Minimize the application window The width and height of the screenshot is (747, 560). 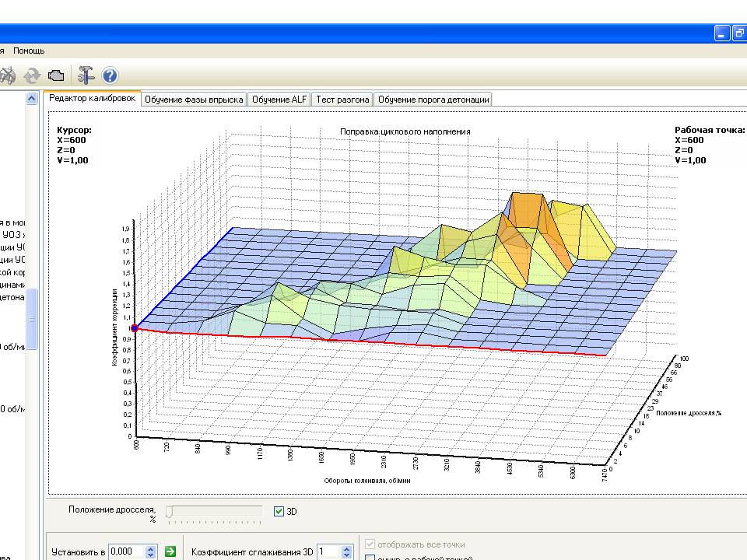[x=722, y=33]
